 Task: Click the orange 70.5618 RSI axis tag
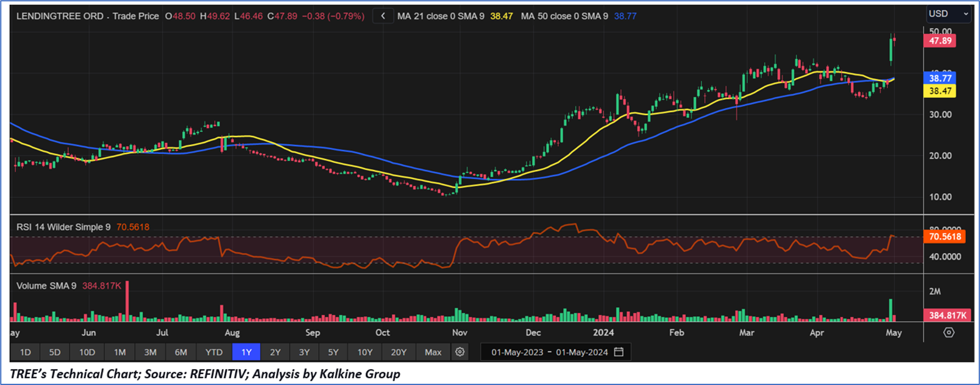click(x=945, y=236)
